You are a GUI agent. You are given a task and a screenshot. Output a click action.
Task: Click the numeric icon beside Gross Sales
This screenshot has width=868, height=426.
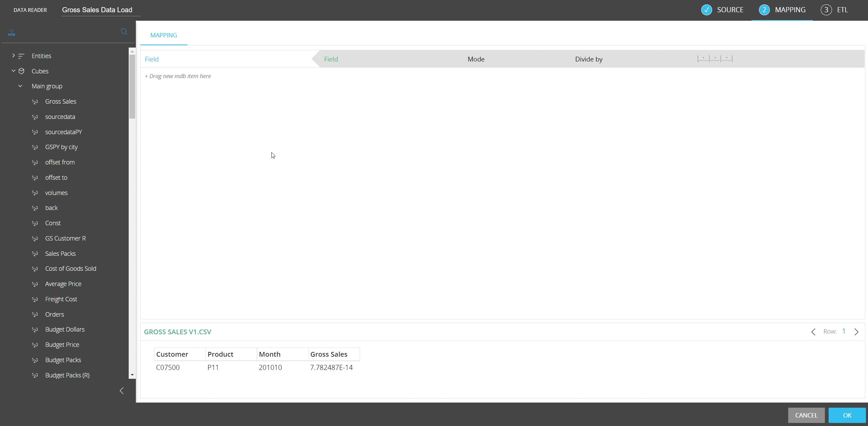35,102
